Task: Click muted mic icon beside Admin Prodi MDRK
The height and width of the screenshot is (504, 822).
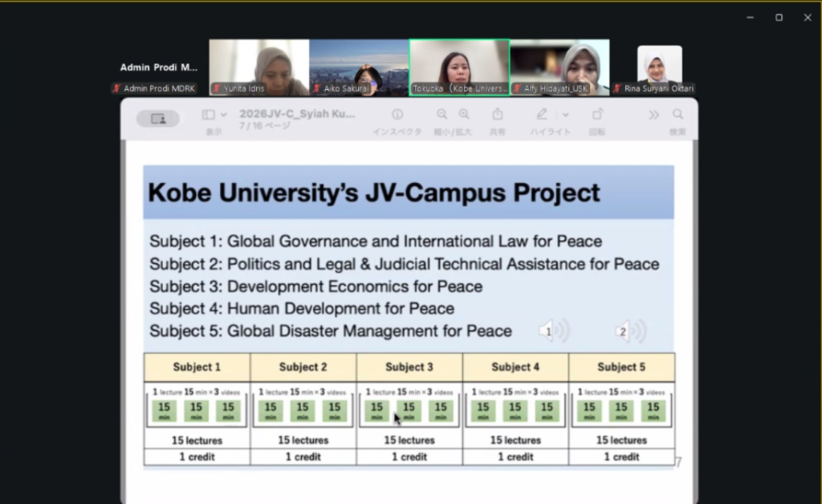Action: [x=116, y=88]
